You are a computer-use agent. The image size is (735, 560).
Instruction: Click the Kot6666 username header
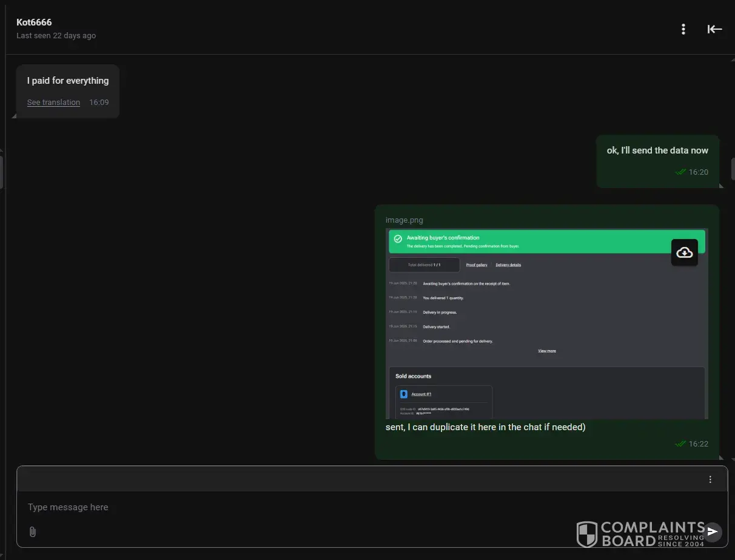pos(34,22)
